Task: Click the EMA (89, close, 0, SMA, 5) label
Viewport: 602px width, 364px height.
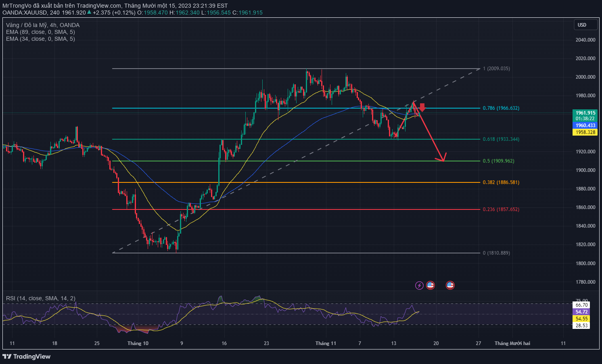Action: (40, 32)
